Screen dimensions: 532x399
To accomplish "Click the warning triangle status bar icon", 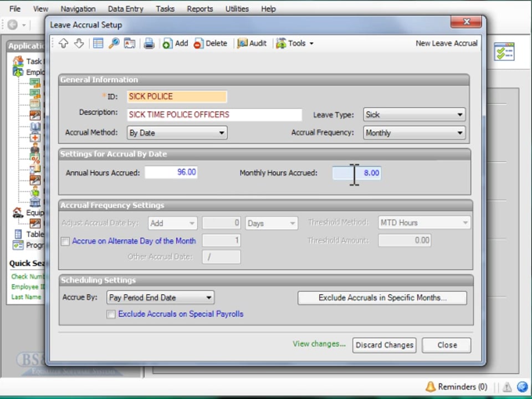I will click(x=507, y=387).
